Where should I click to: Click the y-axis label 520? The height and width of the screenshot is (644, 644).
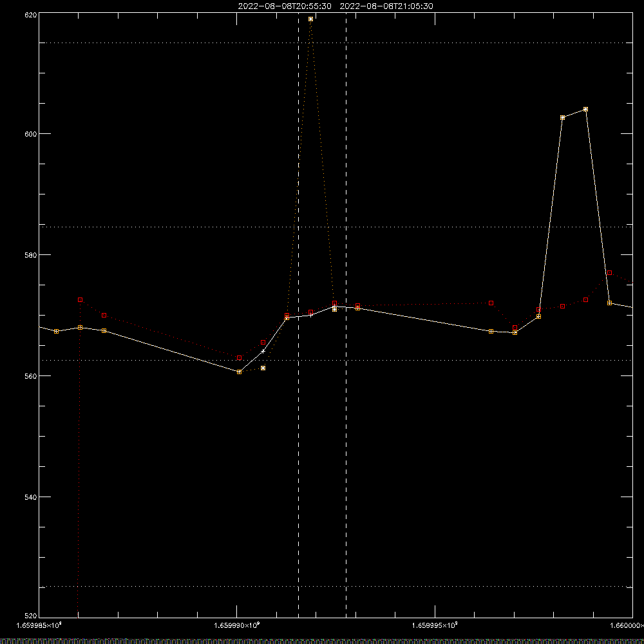point(31,616)
